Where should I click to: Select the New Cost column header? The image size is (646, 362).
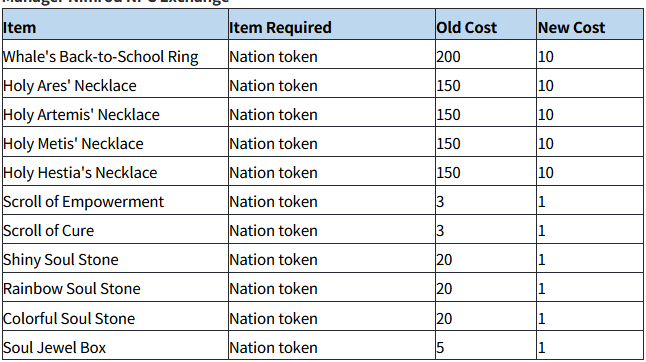(x=590, y=25)
